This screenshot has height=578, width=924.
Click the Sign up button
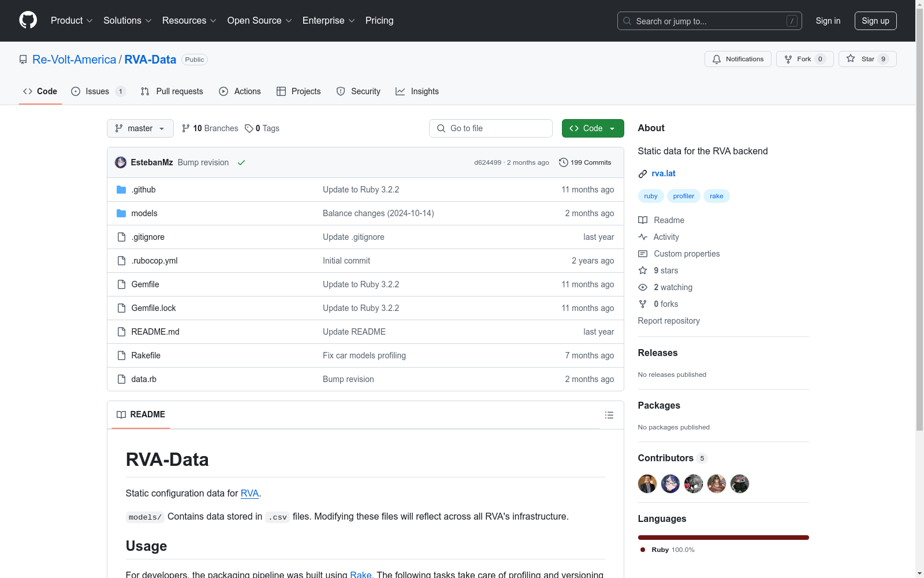coord(875,21)
